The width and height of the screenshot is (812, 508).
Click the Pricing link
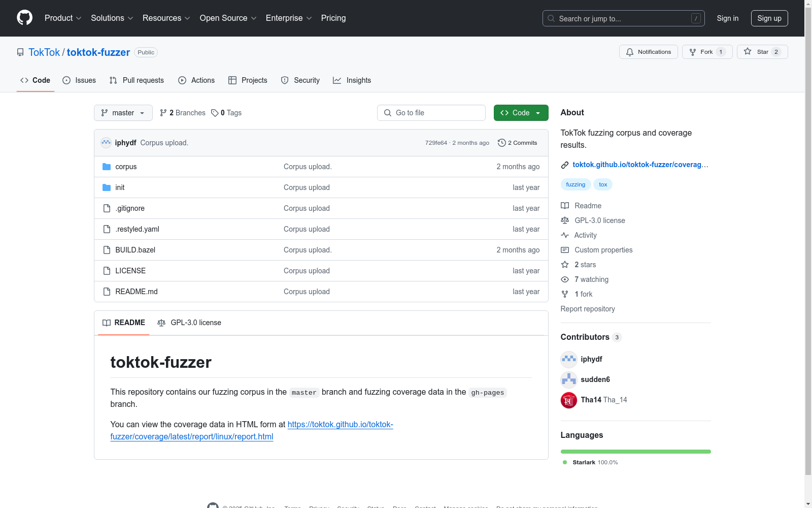point(333,18)
